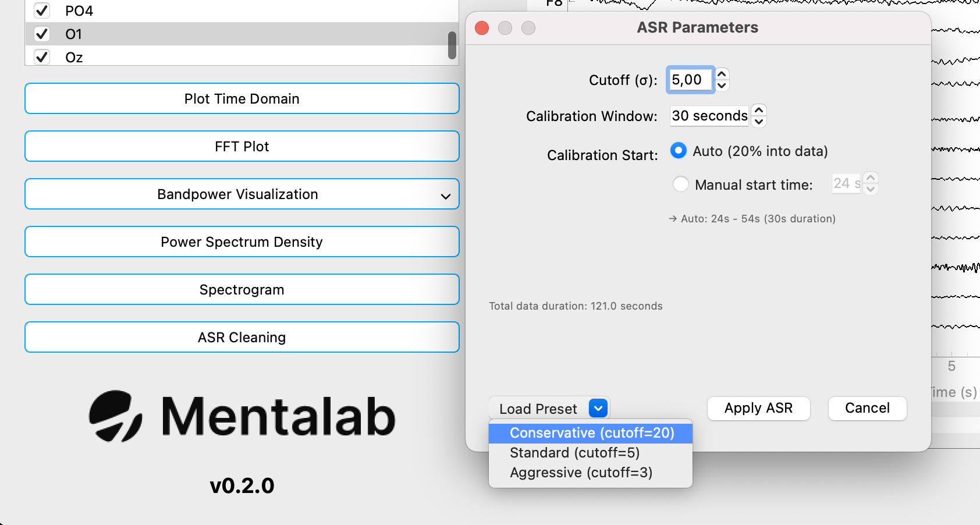This screenshot has width=980, height=525.
Task: Click the disabled manual start time field
Action: pos(847,183)
